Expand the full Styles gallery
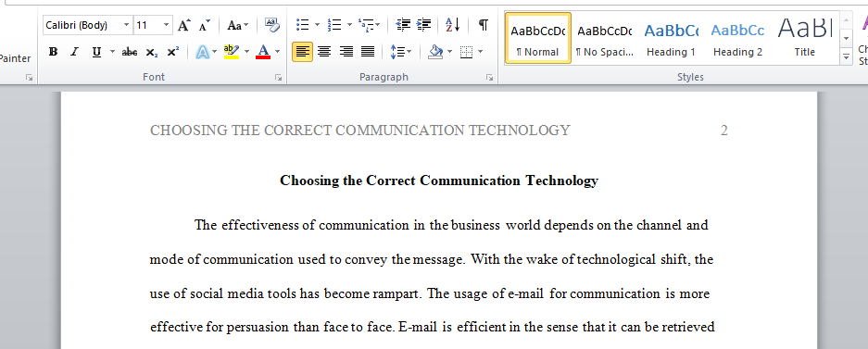 846,56
